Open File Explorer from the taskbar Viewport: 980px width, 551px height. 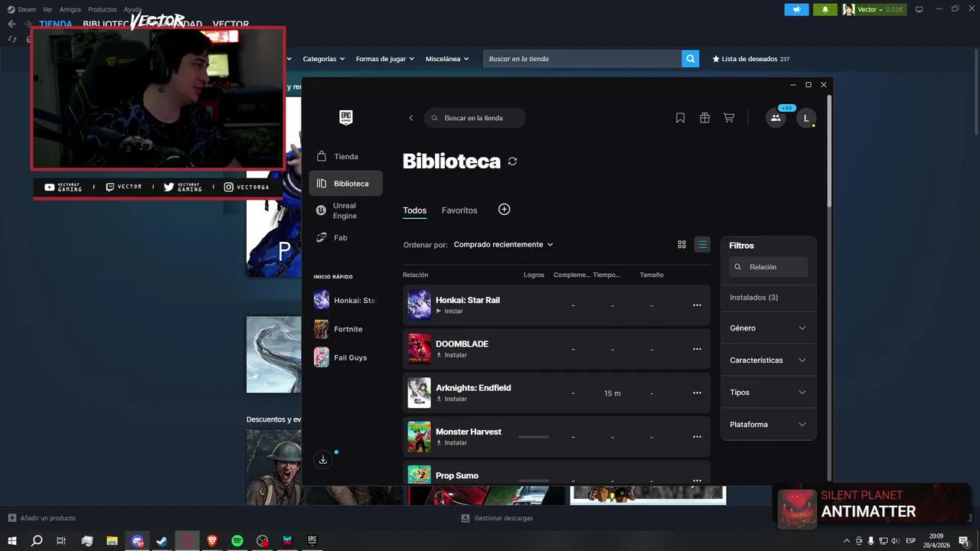tap(112, 540)
